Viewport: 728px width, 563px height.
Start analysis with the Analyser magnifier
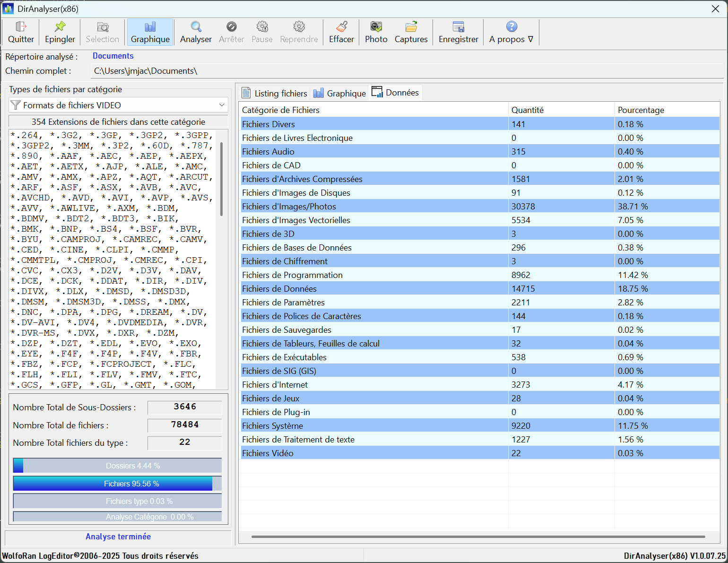click(196, 27)
